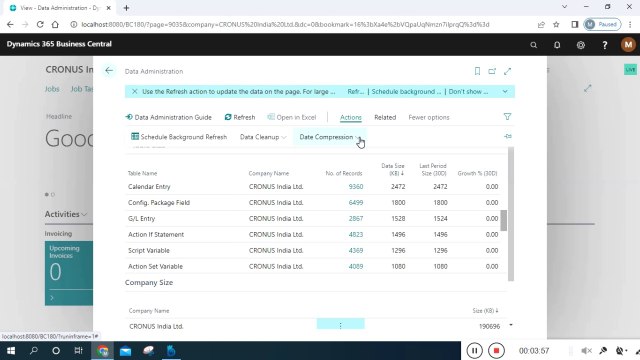Image resolution: width=640 pixels, height=360 pixels.
Task: Bookmark this page with star icon
Action: [x=556, y=24]
